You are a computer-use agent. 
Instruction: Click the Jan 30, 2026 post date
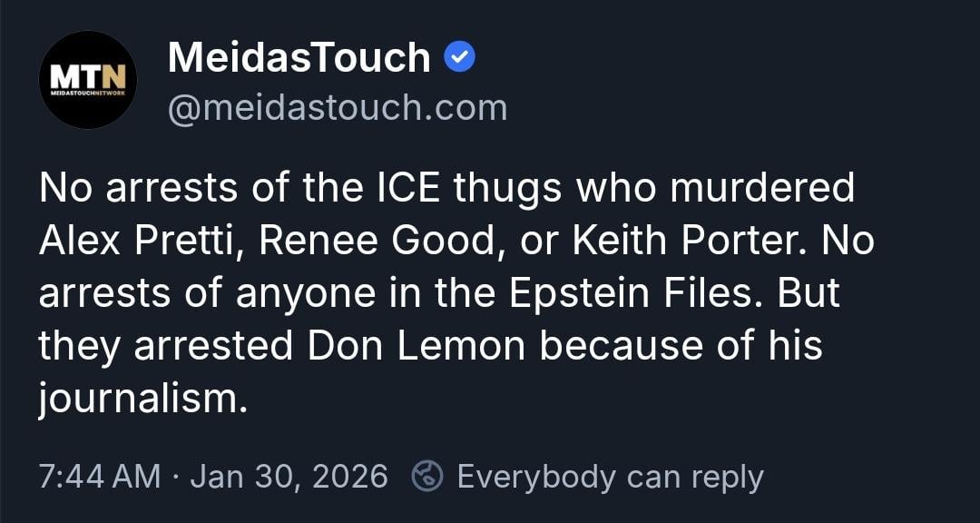point(289,477)
